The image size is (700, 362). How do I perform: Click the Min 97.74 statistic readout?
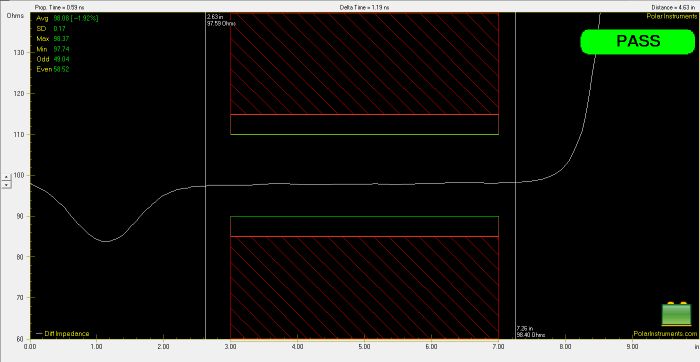[53, 49]
